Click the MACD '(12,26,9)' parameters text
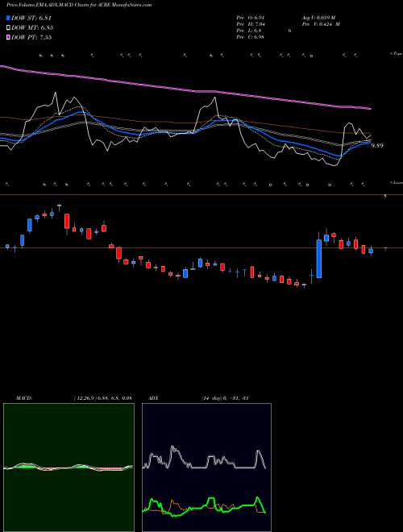Viewport: 403px width, 532px height. (x=85, y=398)
